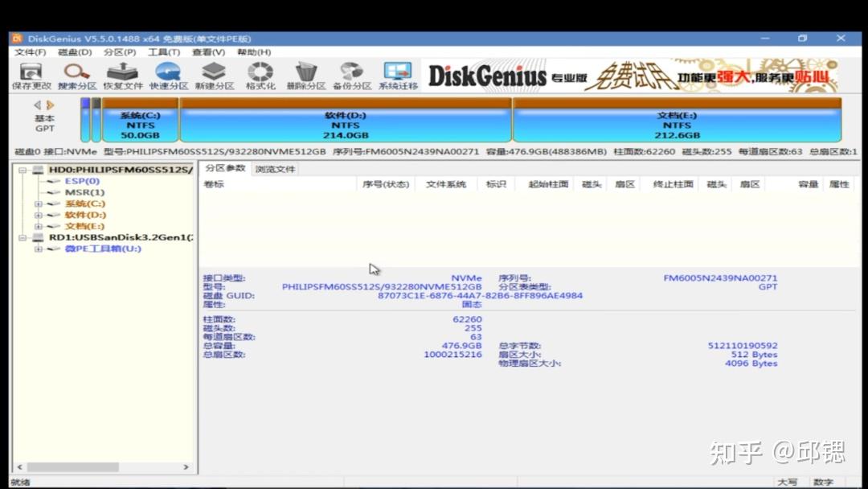Click the DiskGenius 专业版 advertisement banner
The height and width of the screenshot is (489, 868).
click(631, 76)
